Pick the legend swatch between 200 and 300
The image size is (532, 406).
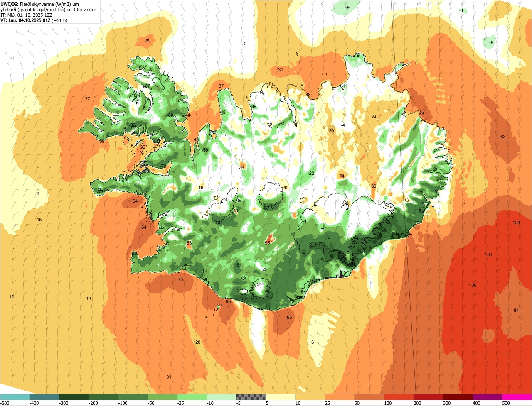click(x=429, y=397)
